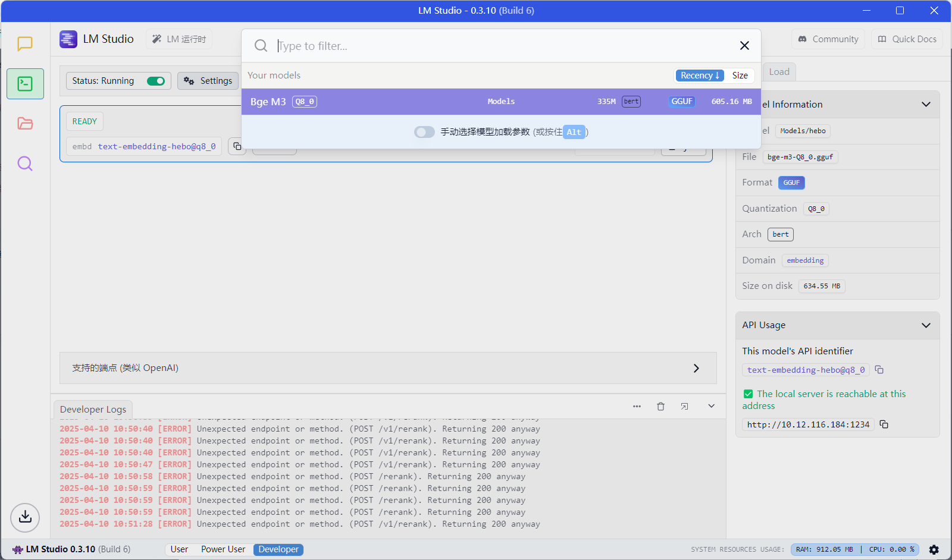Expand the 支持的端点 (类似 OpenAI) row
The width and height of the screenshot is (952, 560).
(388, 368)
